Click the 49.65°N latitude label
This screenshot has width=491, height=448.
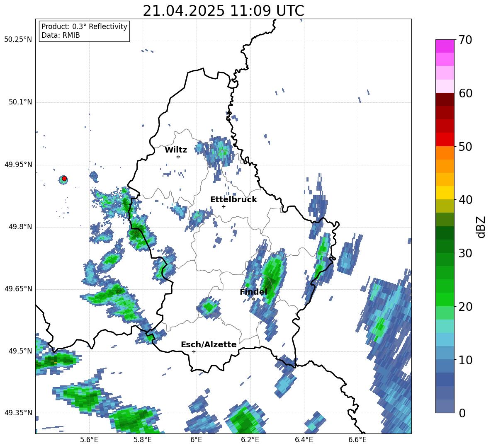point(18,289)
